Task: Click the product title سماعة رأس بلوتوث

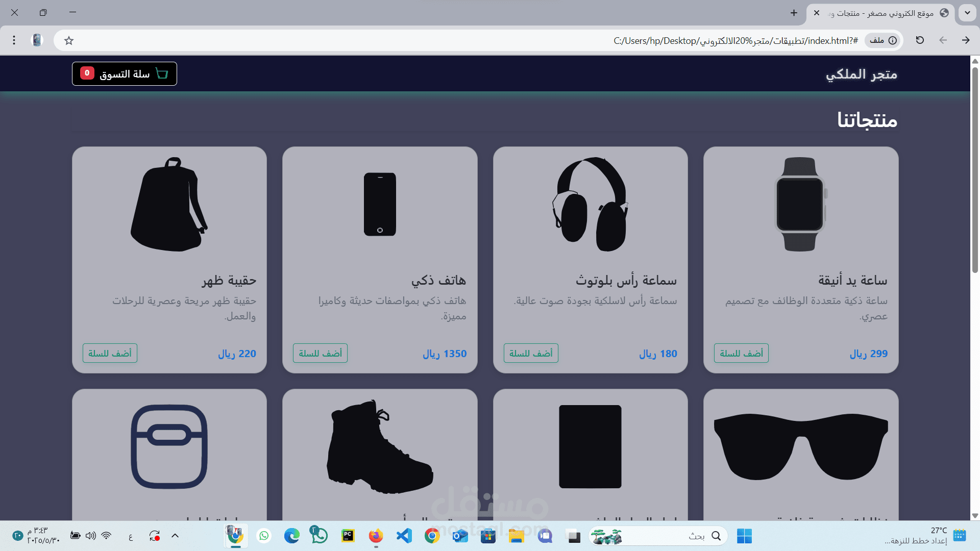Action: 626,280
